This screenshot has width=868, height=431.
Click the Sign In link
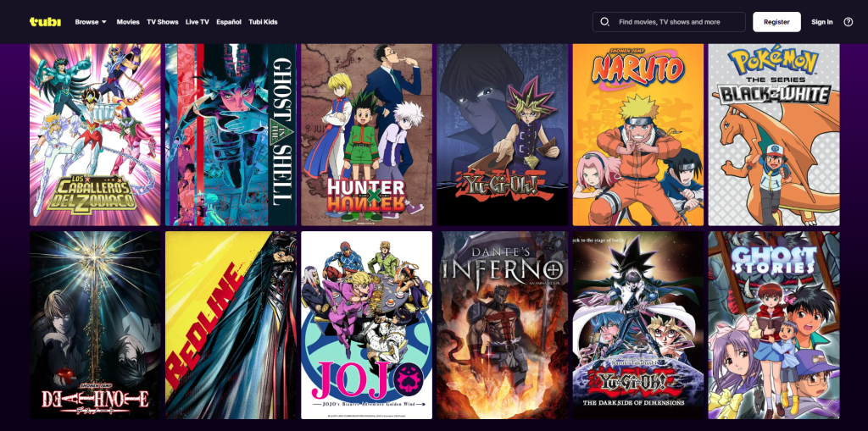(822, 22)
